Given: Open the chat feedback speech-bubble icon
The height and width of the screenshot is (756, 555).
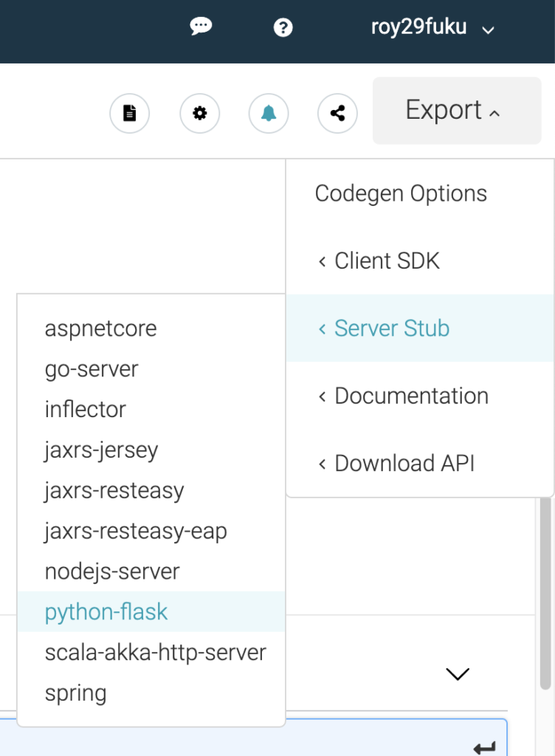Looking at the screenshot, I should pyautogui.click(x=201, y=26).
